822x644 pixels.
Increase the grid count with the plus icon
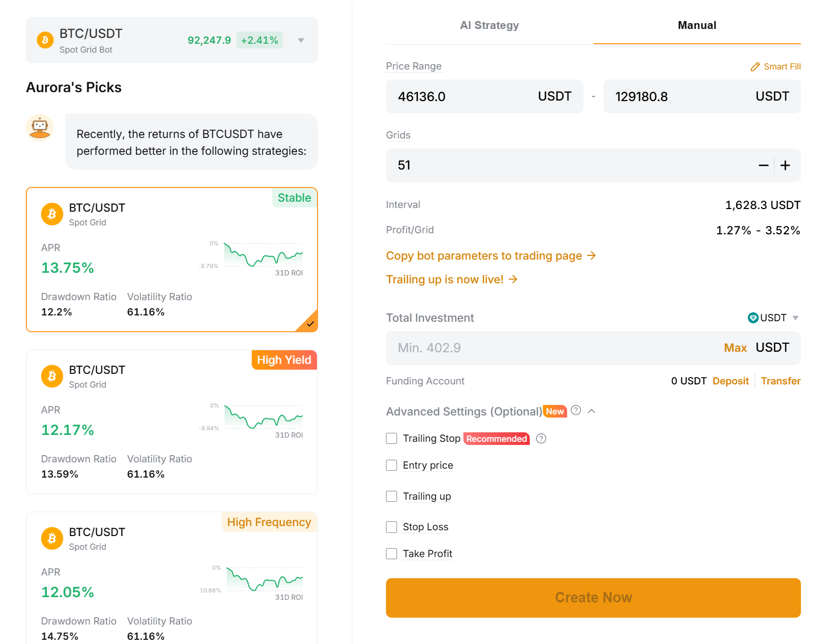coord(785,165)
